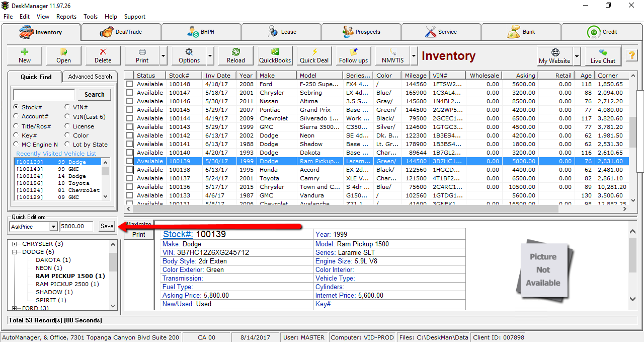The image size is (644, 342).
Task: Open the Tools menu
Action: pyautogui.click(x=91, y=17)
